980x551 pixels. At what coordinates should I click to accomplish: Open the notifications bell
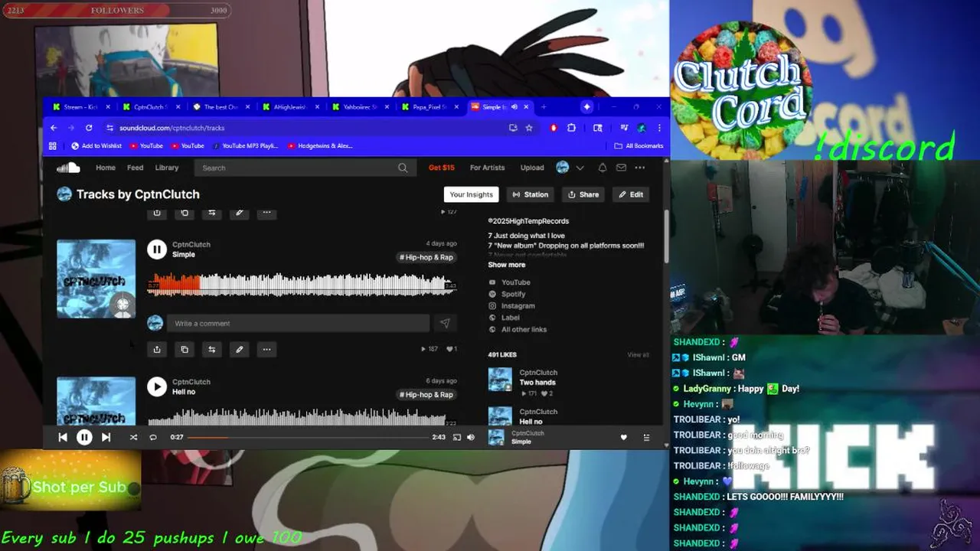click(603, 168)
